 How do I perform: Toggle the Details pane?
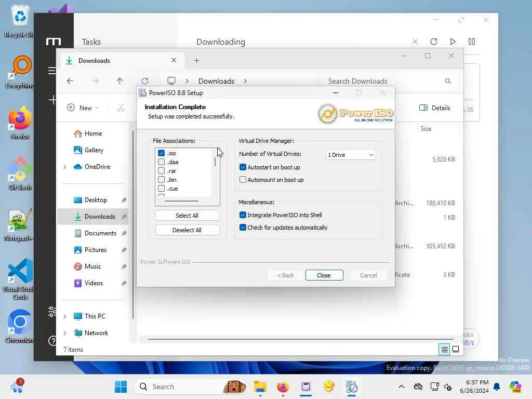(435, 108)
